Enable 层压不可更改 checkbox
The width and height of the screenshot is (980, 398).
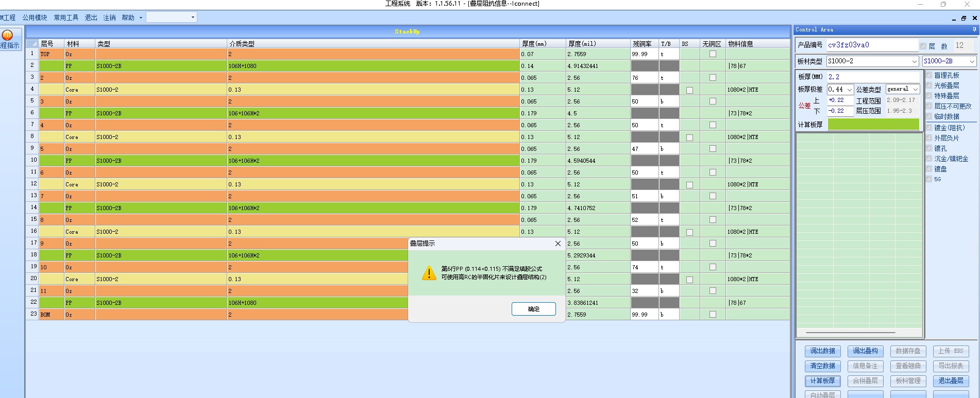pyautogui.click(x=929, y=106)
